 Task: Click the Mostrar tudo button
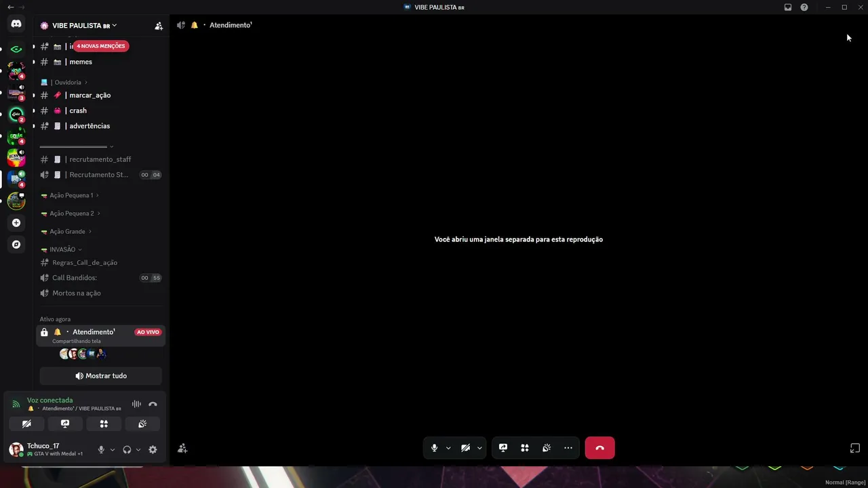[x=100, y=375]
